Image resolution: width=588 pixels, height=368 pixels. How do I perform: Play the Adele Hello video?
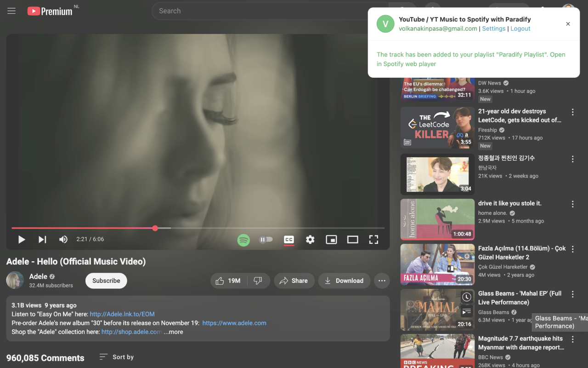(x=22, y=239)
